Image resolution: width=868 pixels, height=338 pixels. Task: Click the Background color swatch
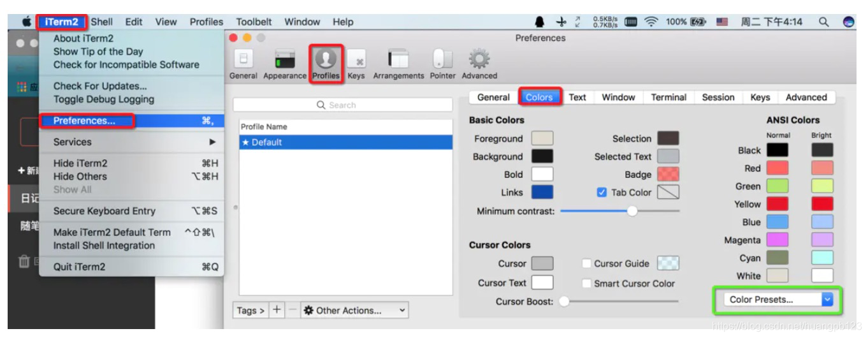click(x=542, y=156)
